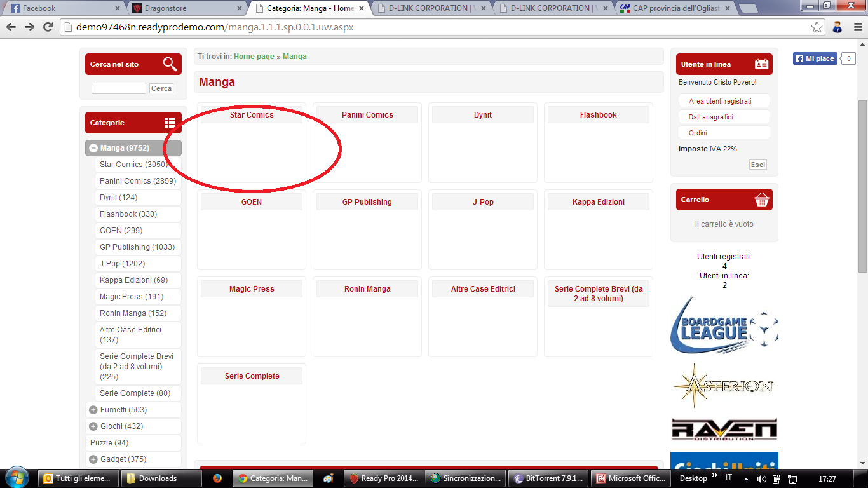Expand the Gadget (375) category
The width and height of the screenshot is (868, 488).
[93, 459]
